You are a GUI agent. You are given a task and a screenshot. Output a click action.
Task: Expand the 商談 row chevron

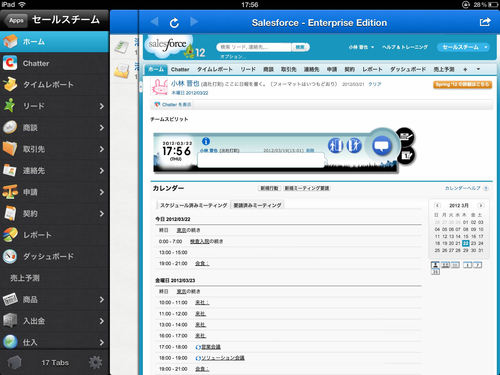click(x=101, y=128)
